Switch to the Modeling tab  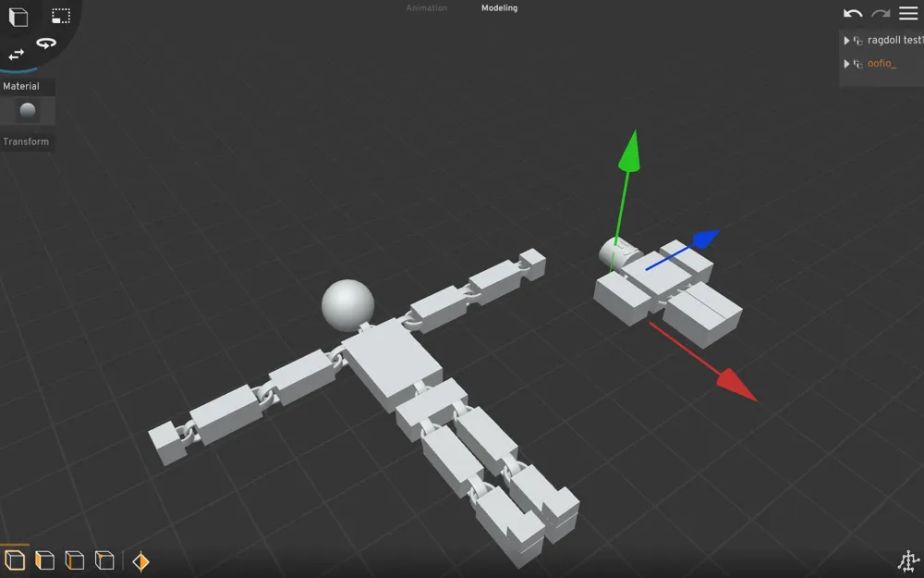pyautogui.click(x=499, y=8)
